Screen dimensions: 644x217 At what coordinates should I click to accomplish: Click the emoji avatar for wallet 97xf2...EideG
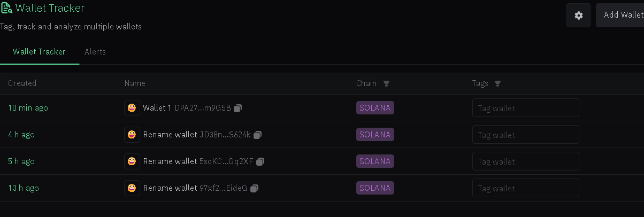point(132,188)
